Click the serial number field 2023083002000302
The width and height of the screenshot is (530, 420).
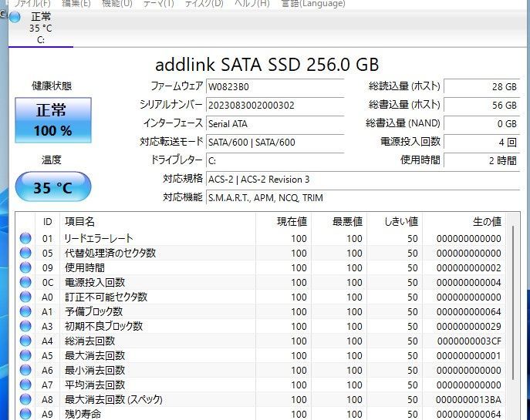275,106
